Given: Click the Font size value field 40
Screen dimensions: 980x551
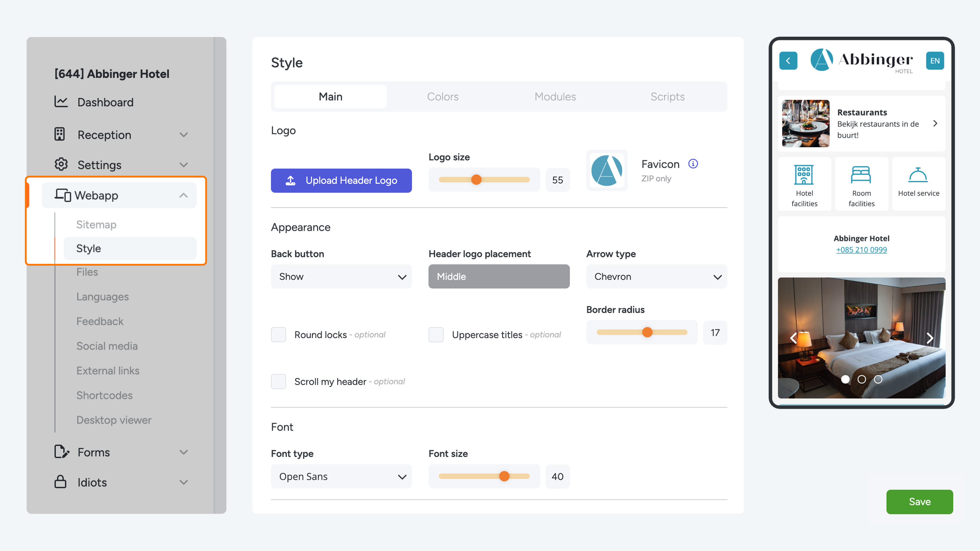Looking at the screenshot, I should (557, 476).
